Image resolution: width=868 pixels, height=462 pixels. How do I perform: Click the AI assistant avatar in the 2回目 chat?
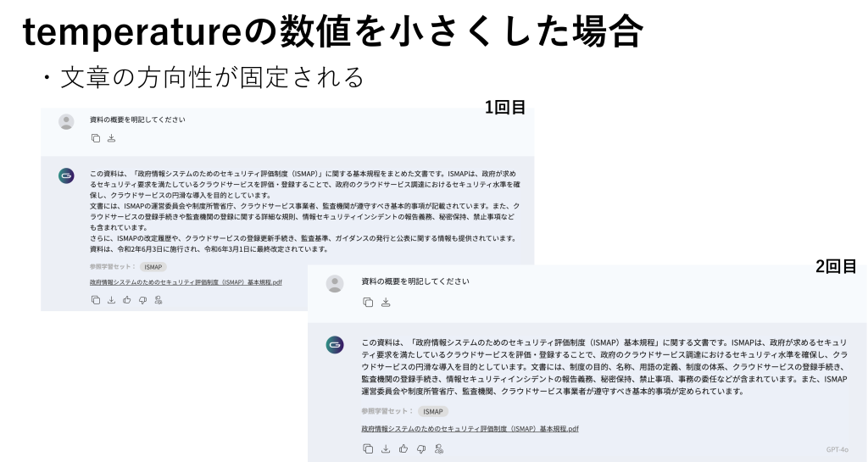pos(335,345)
